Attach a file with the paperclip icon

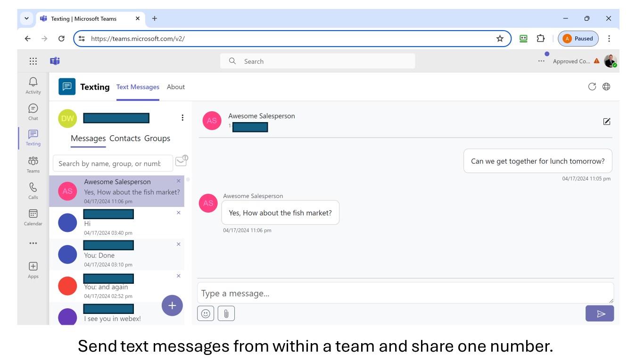tap(226, 313)
